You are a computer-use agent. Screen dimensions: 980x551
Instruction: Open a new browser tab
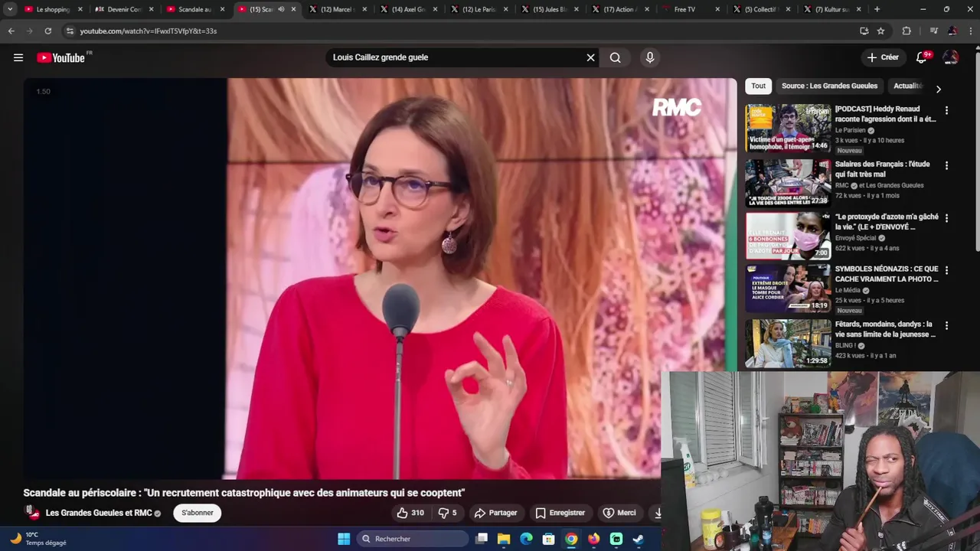click(x=877, y=9)
